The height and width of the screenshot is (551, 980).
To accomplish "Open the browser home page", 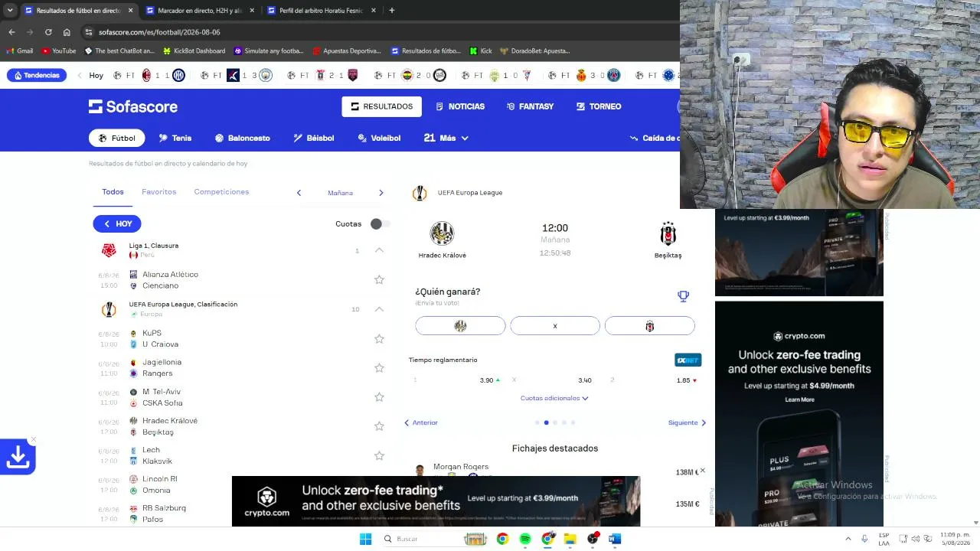I will [x=67, y=32].
